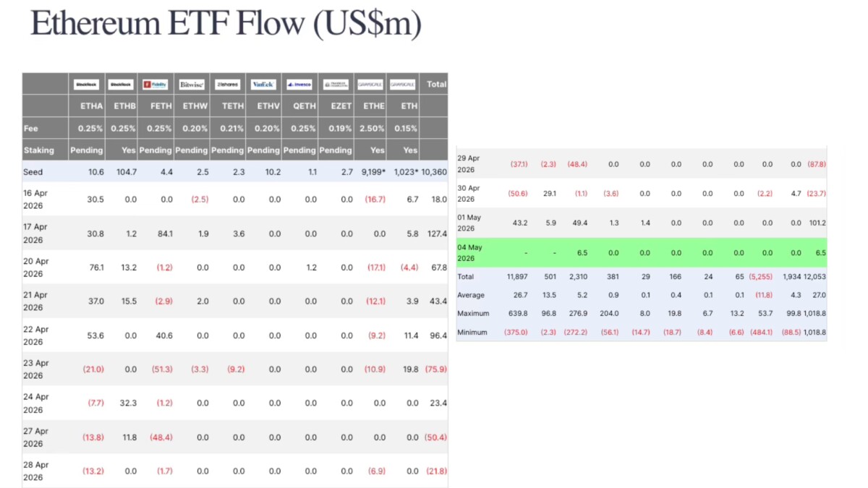Select the 23 Apr 2026 row date
Screen dimensions: 868x488
point(35,369)
